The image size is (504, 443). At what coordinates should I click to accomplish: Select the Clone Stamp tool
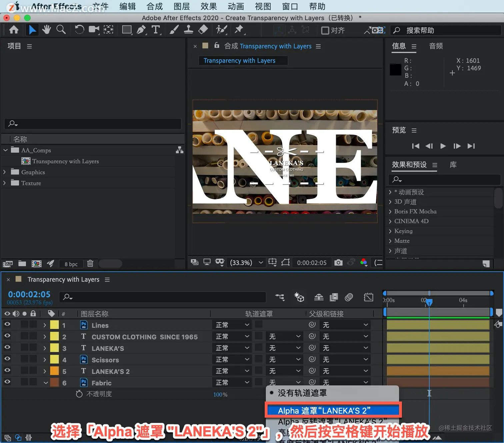pos(188,30)
